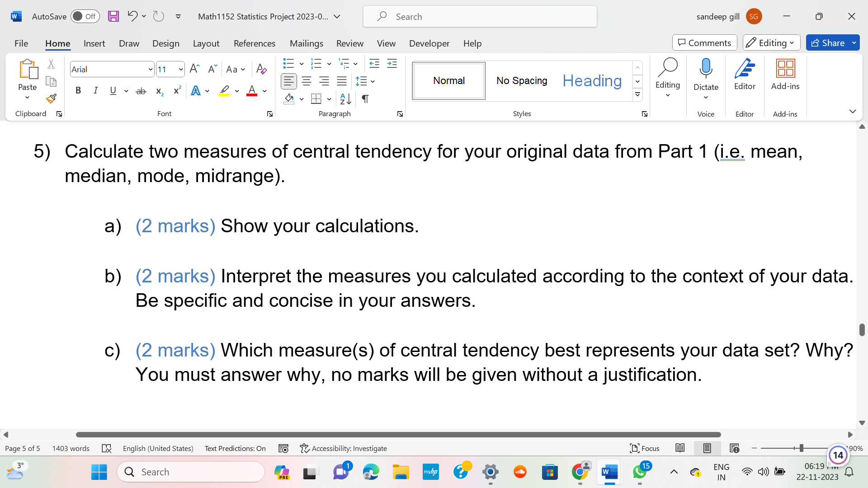
Task: Apply the No Spacing style
Action: click(x=521, y=80)
